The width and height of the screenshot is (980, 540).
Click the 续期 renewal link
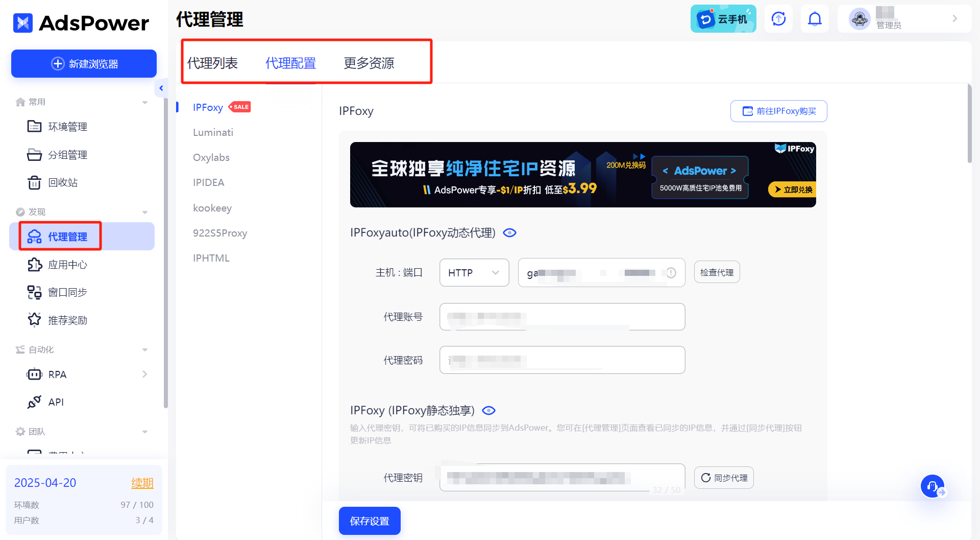tap(142, 483)
